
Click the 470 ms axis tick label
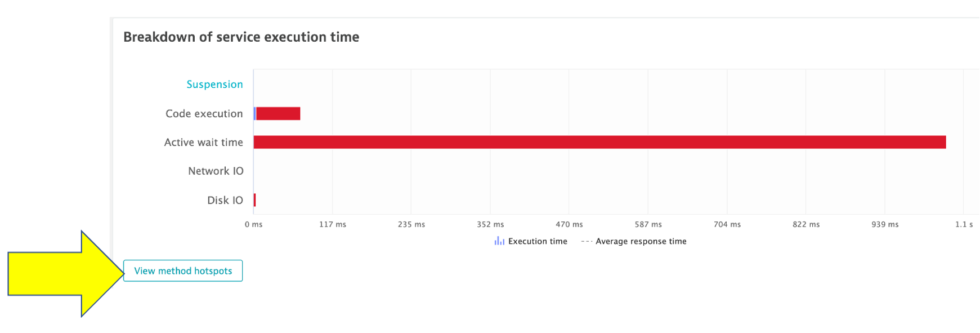(x=569, y=224)
